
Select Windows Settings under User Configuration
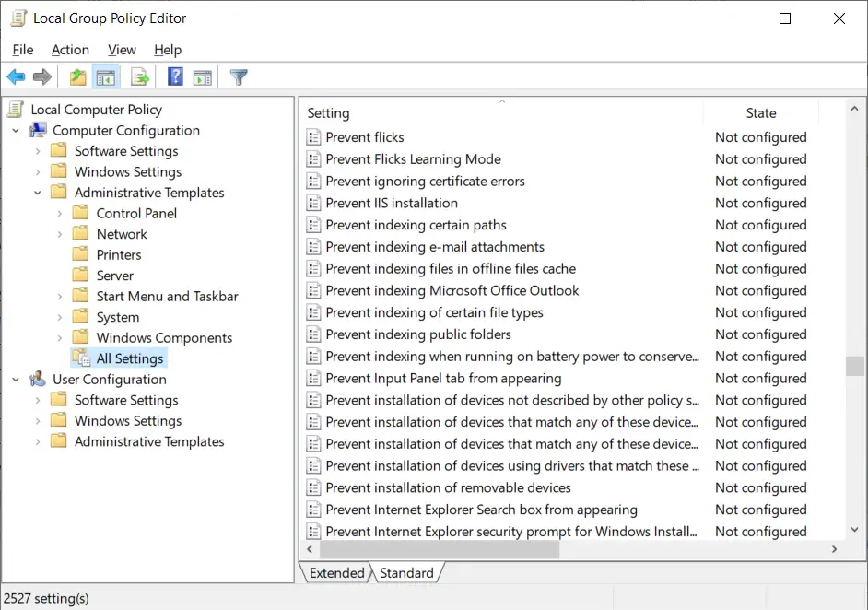[128, 421]
